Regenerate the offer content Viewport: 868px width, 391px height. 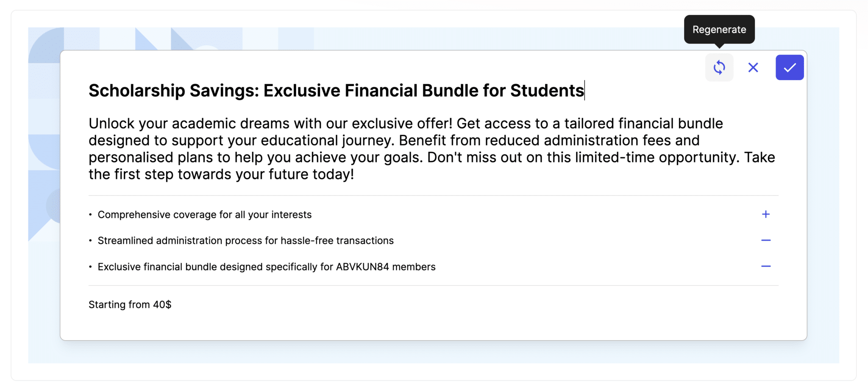[719, 67]
